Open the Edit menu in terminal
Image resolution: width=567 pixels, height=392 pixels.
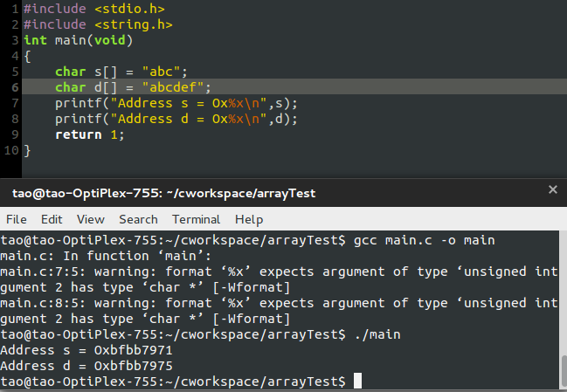tap(52, 219)
